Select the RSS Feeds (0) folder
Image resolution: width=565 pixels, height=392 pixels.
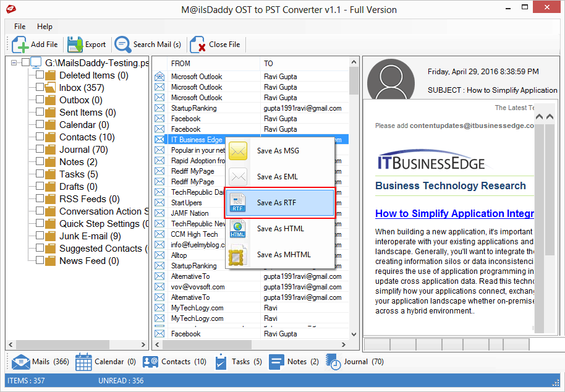coord(90,199)
